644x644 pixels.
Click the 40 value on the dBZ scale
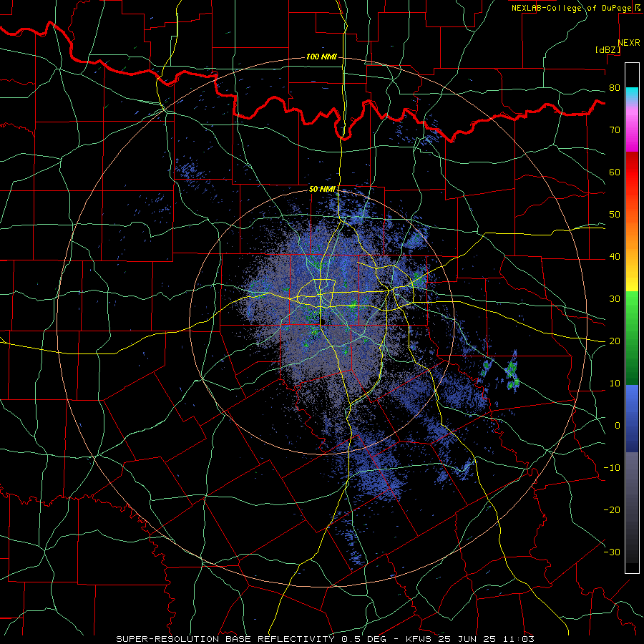tap(615, 257)
